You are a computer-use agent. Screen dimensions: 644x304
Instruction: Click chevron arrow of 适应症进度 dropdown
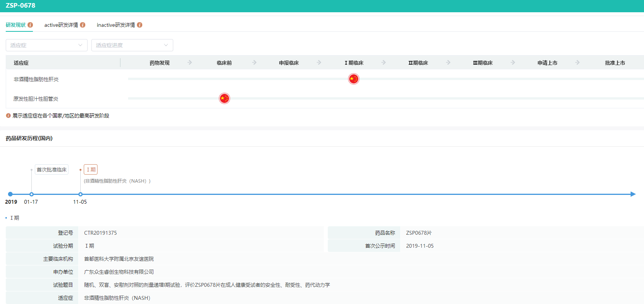[166, 45]
